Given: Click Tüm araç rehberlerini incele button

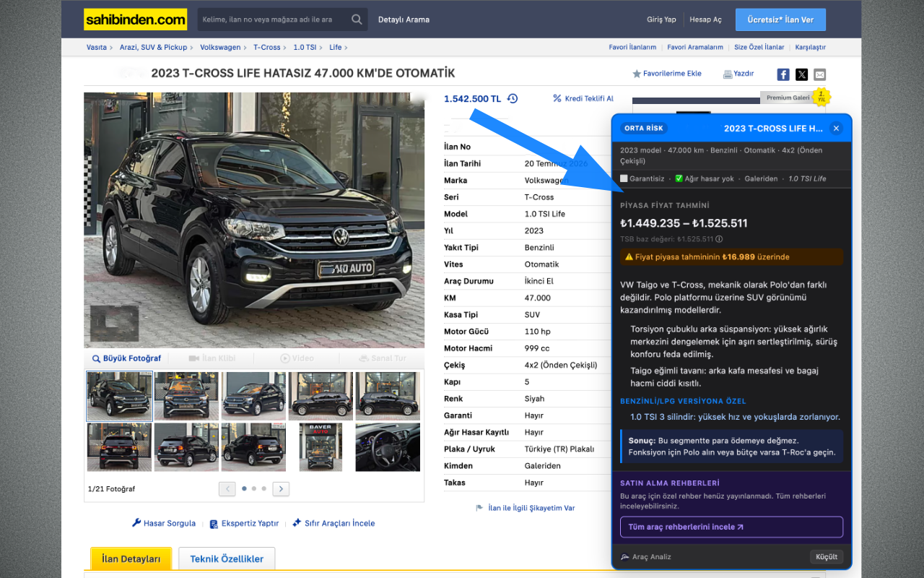Looking at the screenshot, I should 731,527.
